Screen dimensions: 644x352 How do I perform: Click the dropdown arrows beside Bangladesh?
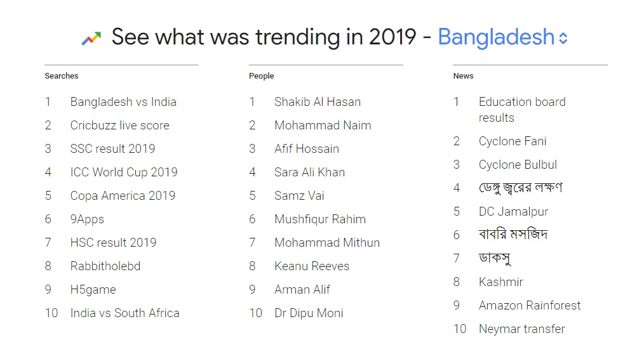[563, 38]
